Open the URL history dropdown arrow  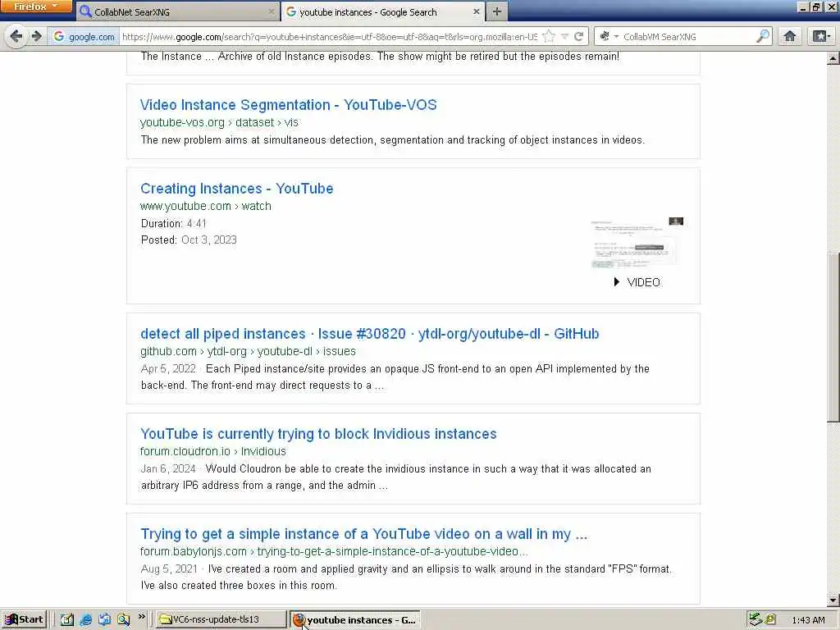click(x=564, y=36)
